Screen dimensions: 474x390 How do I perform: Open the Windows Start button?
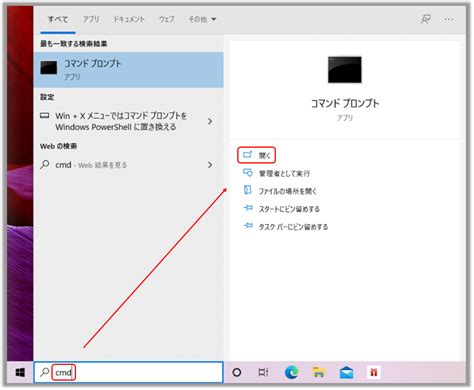(20, 372)
